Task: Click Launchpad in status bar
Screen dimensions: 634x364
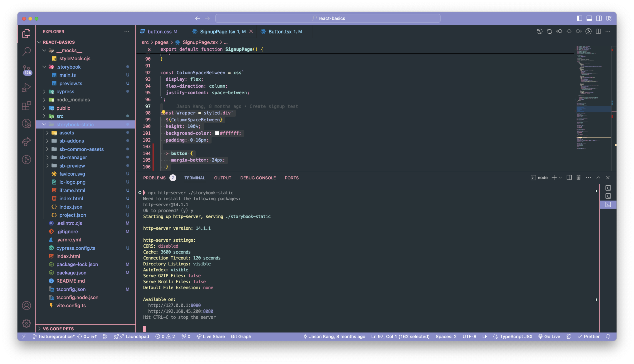Action: point(132,337)
